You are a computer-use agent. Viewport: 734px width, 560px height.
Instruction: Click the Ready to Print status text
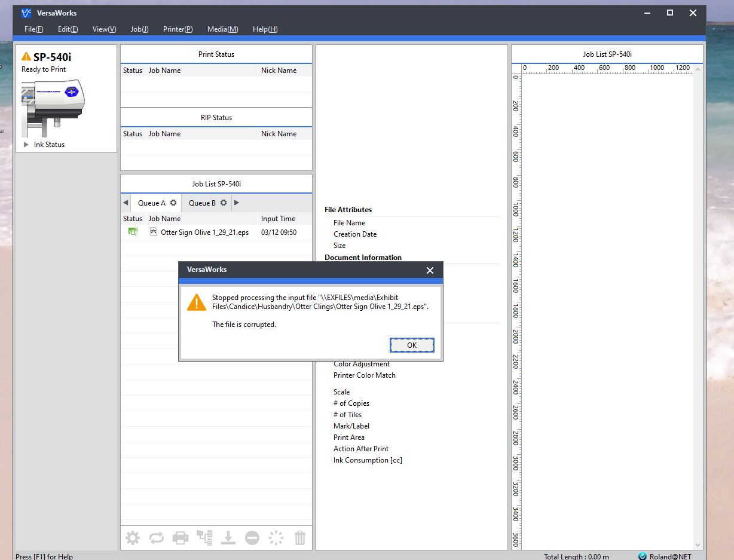click(44, 69)
